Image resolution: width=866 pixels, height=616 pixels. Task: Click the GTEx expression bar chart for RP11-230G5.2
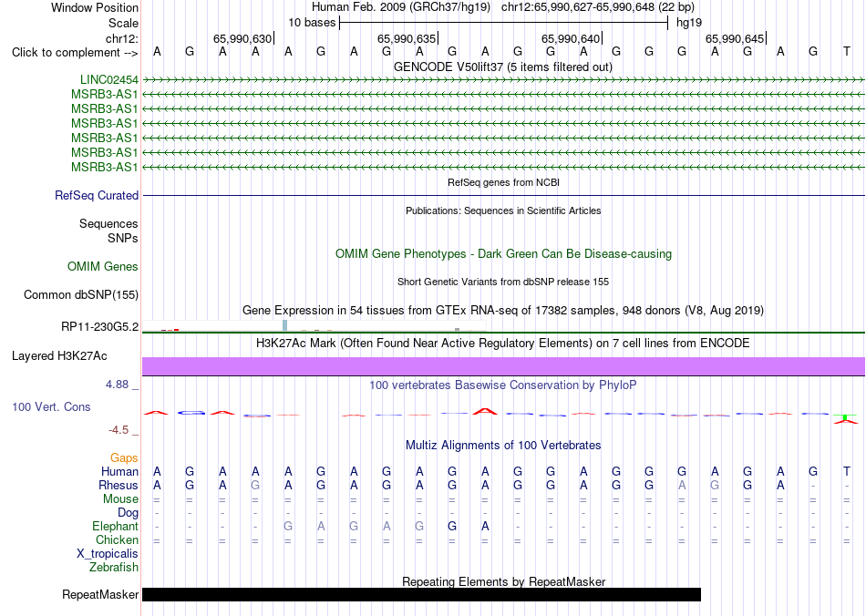(x=314, y=325)
